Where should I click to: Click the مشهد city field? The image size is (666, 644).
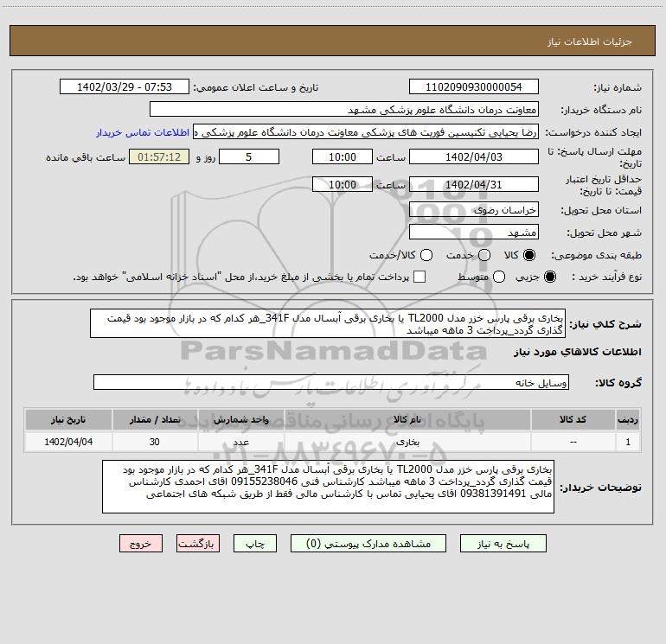point(474,233)
